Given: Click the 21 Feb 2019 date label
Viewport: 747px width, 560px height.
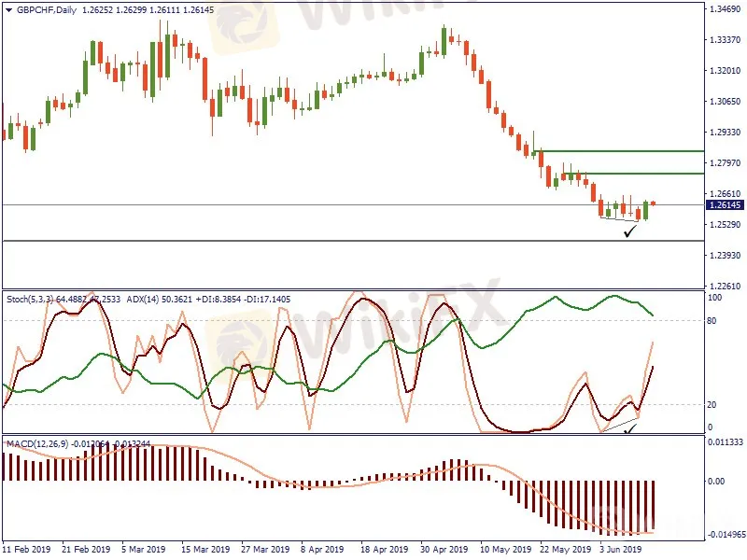Looking at the screenshot, I should 86,549.
